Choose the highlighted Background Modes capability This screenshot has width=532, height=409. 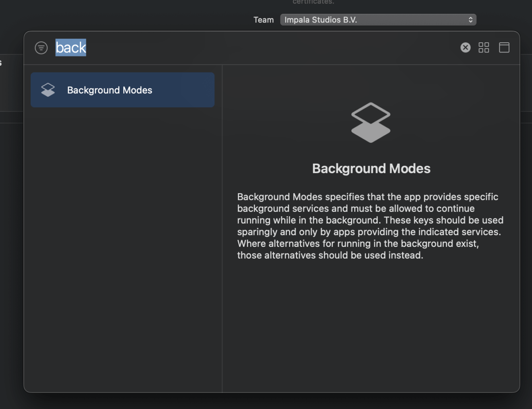(122, 90)
